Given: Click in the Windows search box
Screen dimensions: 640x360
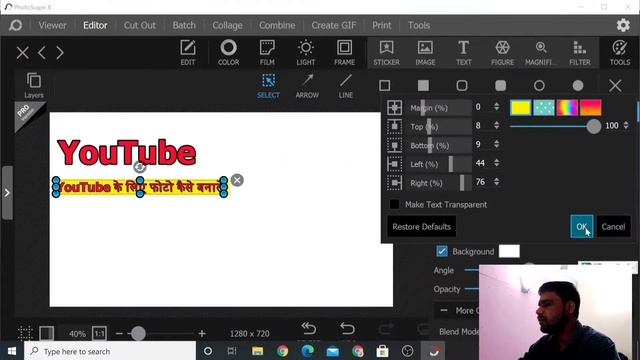Looking at the screenshot, I should click(110, 351).
